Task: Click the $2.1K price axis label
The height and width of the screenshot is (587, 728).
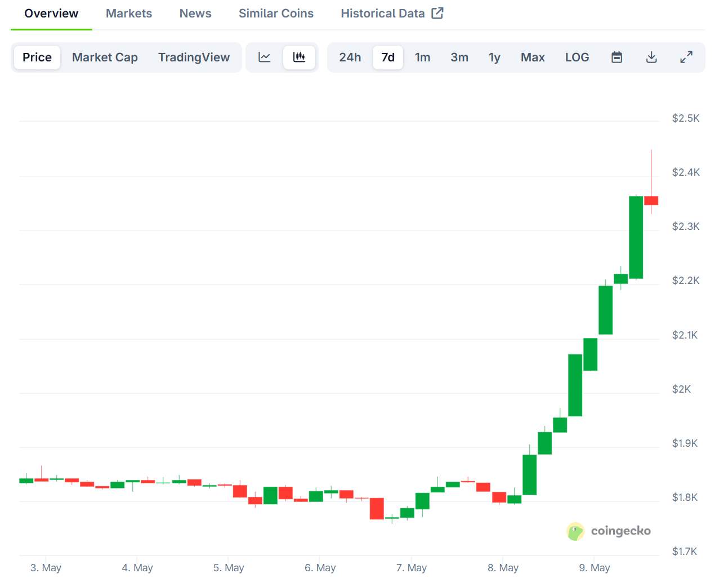Action: coord(685,335)
